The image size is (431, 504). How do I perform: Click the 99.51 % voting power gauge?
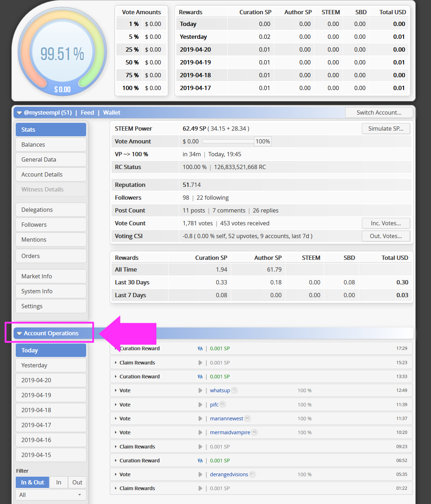tap(62, 52)
